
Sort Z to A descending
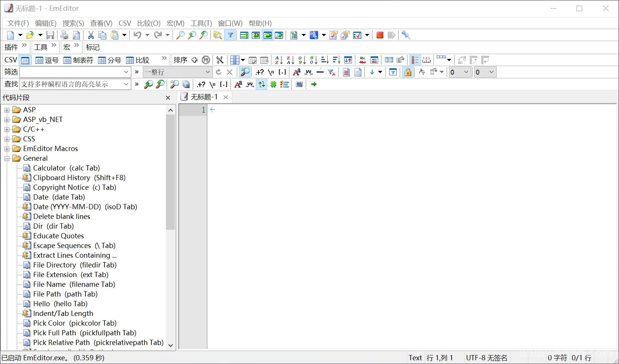[290, 60]
